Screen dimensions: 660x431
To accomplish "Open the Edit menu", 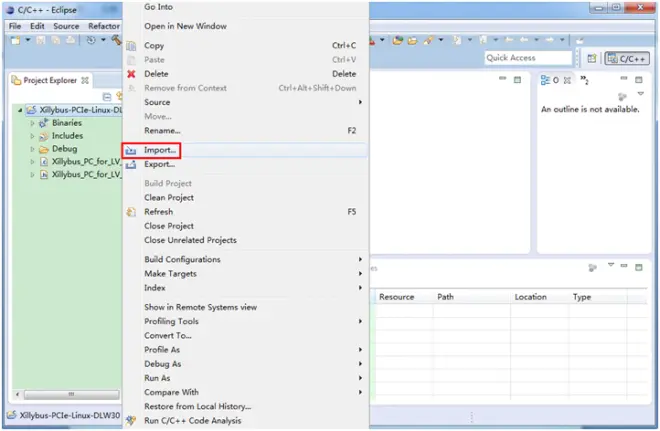I will [x=37, y=26].
